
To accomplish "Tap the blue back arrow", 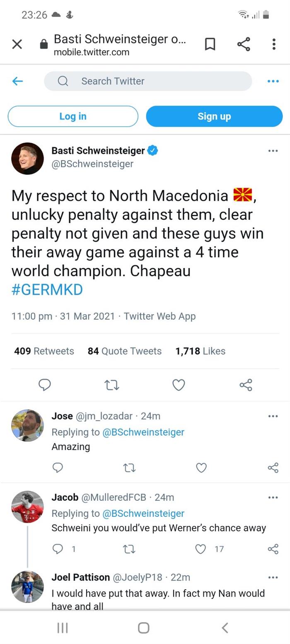I will click(17, 81).
